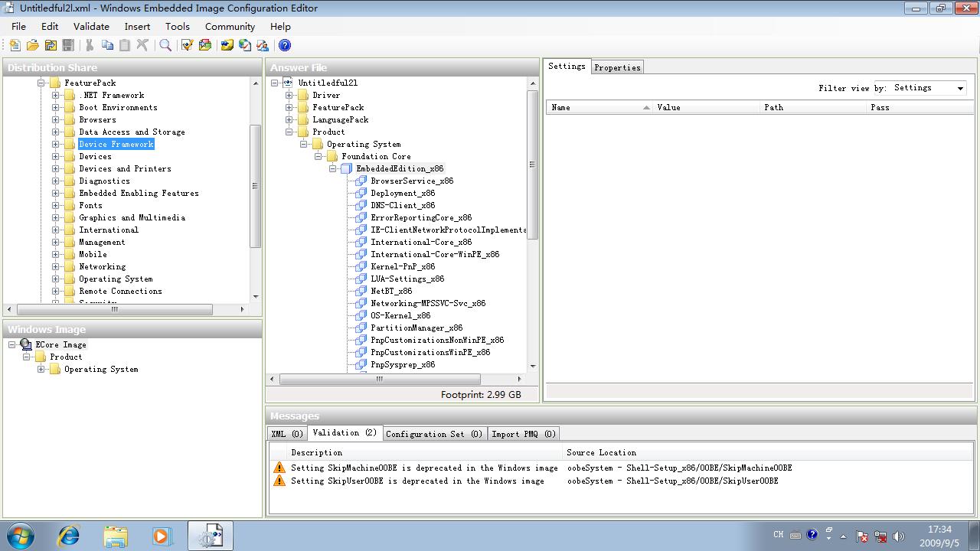Click the warning icon for SkipMachineOOBE message

point(279,468)
